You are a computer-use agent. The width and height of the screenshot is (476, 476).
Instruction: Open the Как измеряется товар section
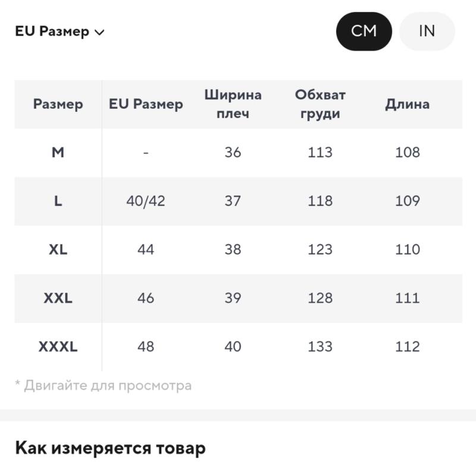(110, 449)
